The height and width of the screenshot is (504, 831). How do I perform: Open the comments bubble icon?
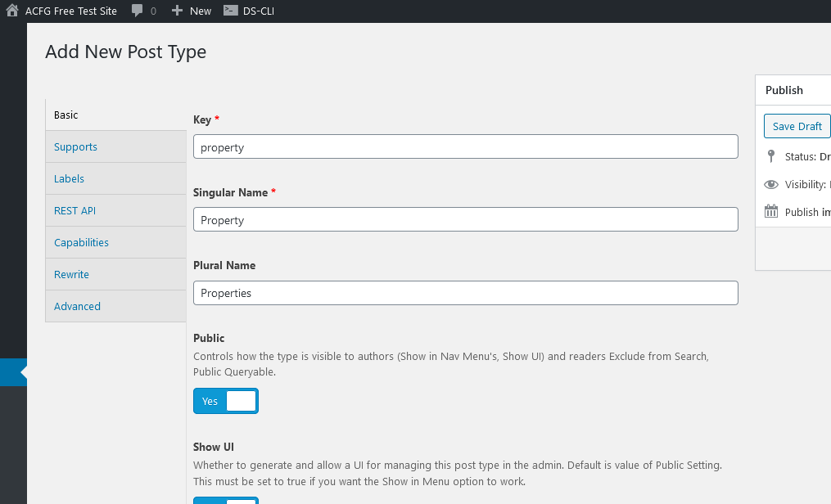(x=137, y=11)
